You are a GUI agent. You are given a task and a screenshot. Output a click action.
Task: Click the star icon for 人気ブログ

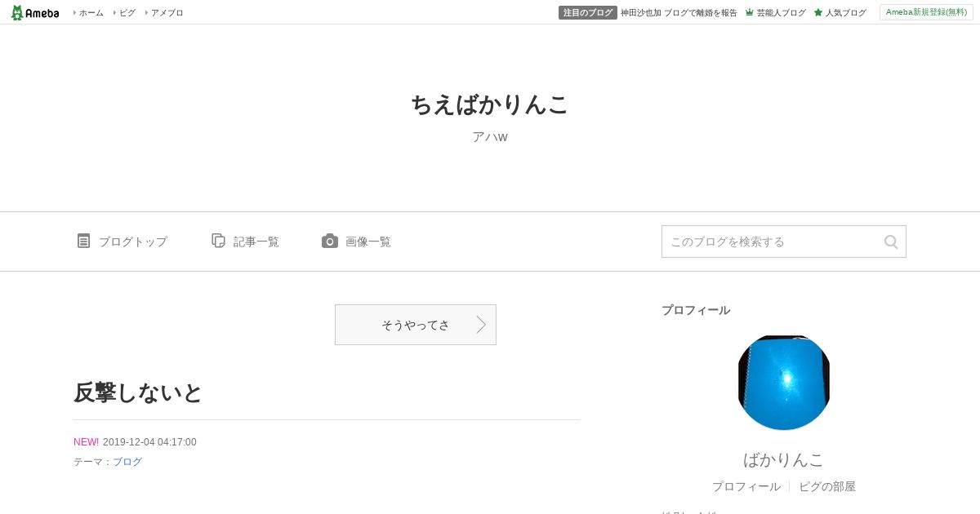coord(818,12)
